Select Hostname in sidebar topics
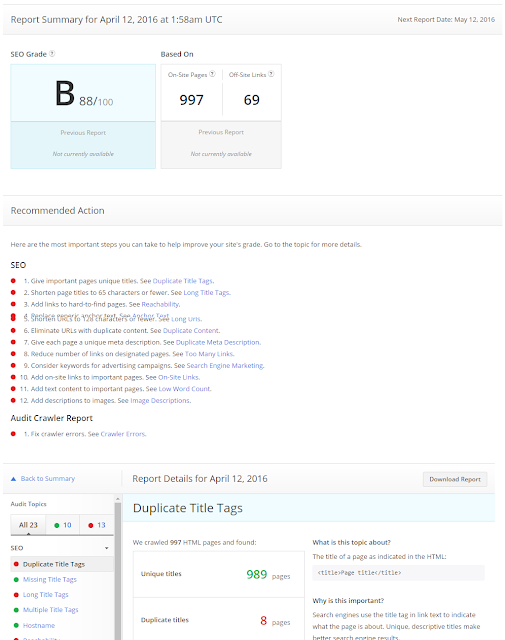This screenshot has width=505, height=640. 39,625
